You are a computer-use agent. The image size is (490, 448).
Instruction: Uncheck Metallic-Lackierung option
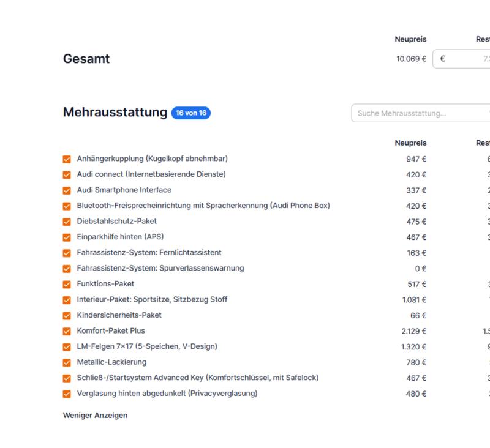click(67, 363)
